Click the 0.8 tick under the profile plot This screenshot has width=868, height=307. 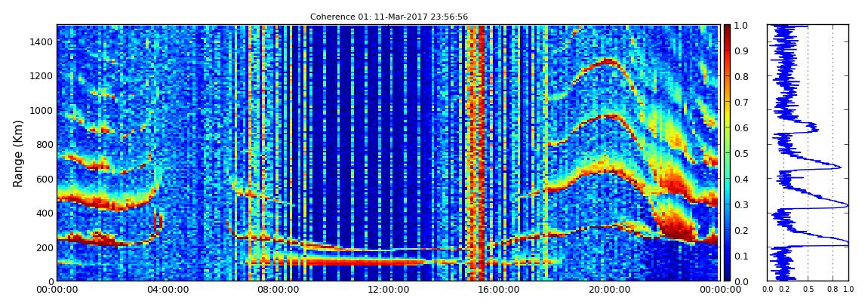(x=833, y=289)
